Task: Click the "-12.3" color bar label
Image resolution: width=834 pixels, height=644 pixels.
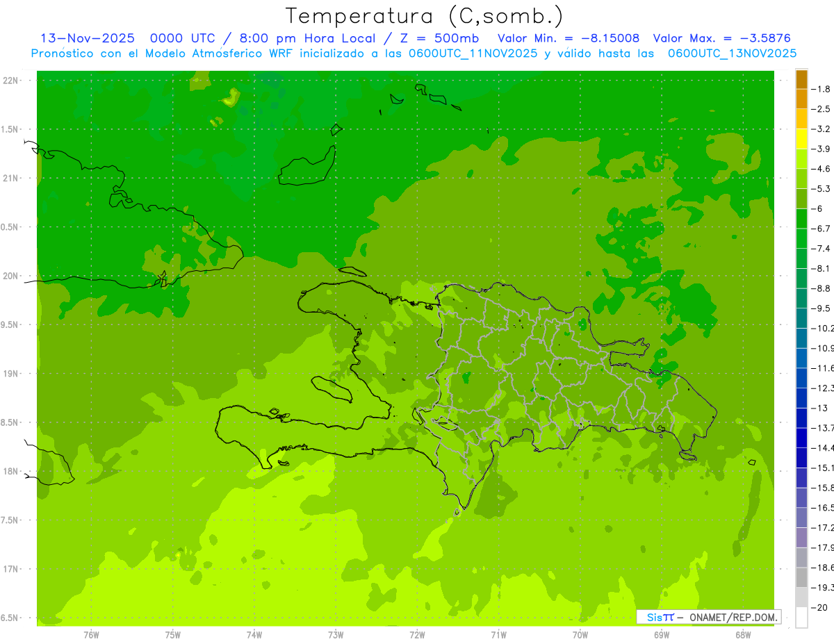Action: point(822,388)
